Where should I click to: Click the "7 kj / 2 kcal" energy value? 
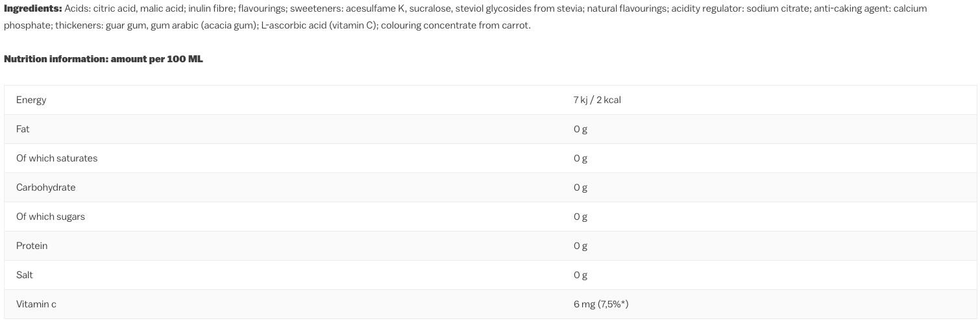coord(597,100)
